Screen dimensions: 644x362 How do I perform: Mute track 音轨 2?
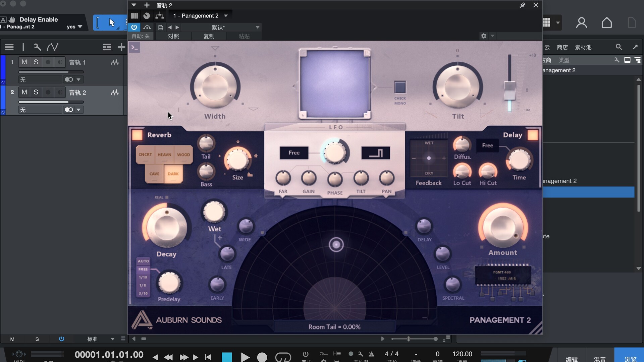point(24,92)
